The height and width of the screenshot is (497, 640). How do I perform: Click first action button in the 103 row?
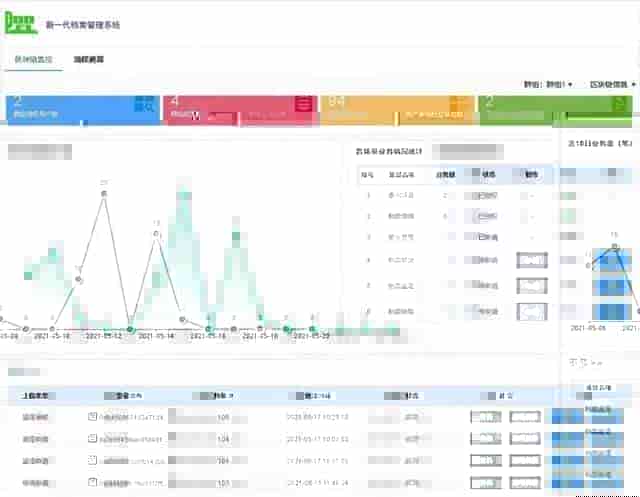point(486,483)
